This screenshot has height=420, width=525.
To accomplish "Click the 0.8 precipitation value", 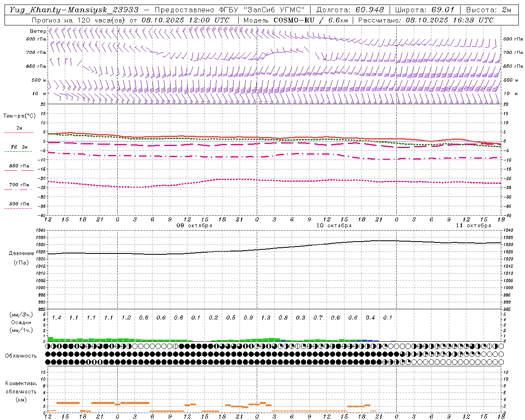I will tap(283, 318).
